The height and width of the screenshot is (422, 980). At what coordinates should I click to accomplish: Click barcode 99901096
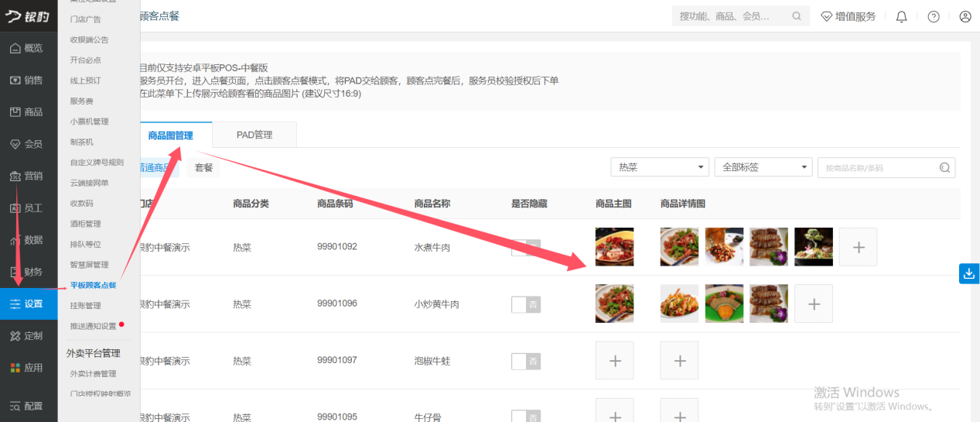[x=337, y=304]
